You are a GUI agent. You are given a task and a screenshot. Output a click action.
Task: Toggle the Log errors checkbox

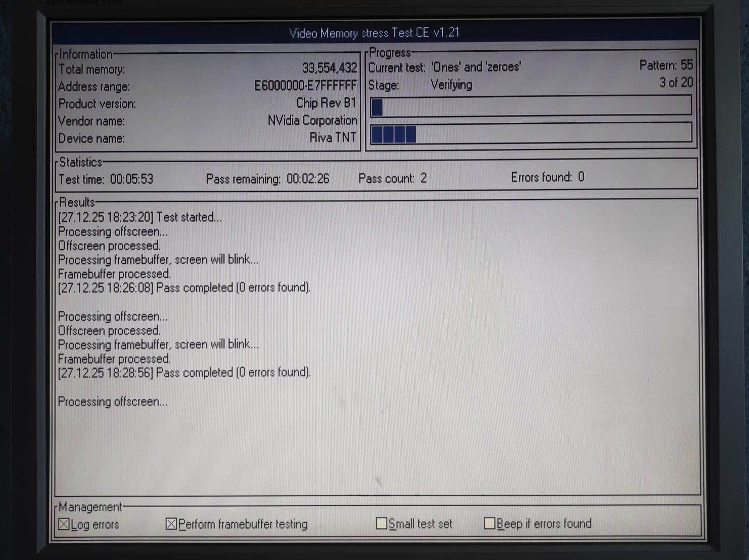64,524
